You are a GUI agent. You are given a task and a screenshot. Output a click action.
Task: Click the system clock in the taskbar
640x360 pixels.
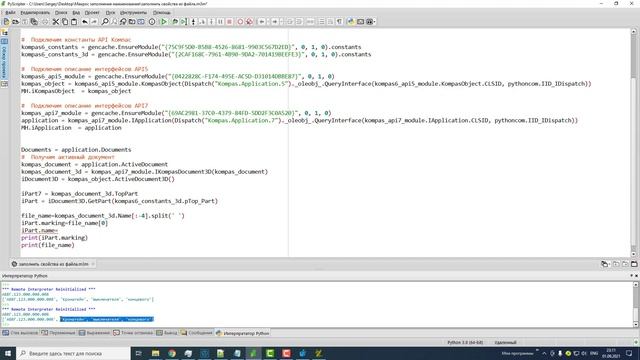coord(611,353)
